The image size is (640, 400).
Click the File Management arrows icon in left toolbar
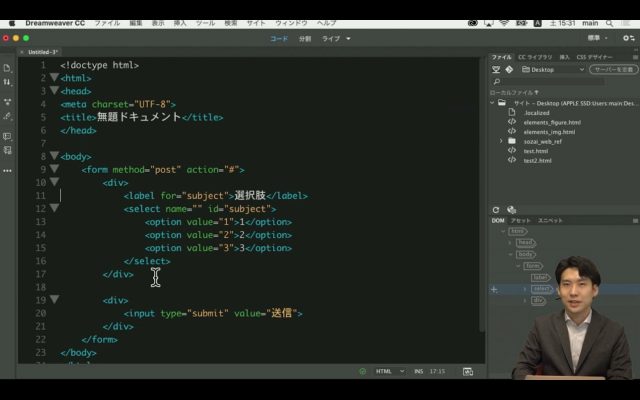(x=7, y=82)
